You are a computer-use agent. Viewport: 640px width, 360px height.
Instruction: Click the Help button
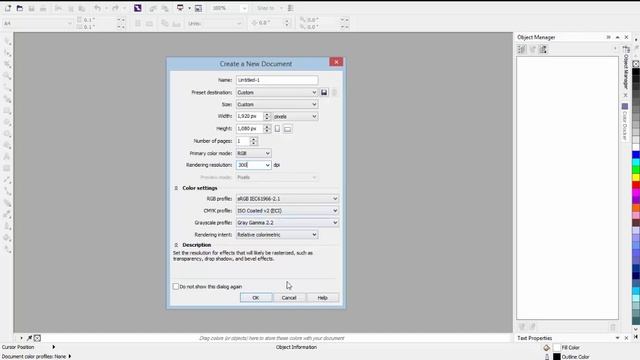322,298
